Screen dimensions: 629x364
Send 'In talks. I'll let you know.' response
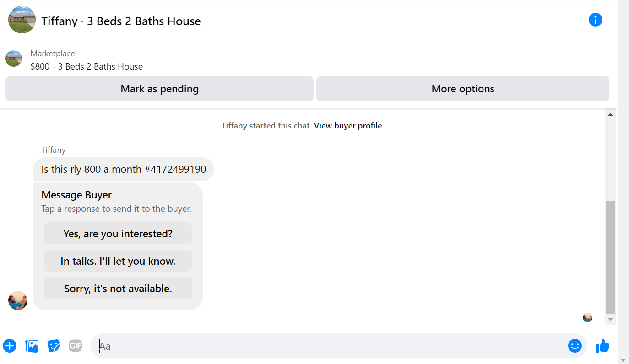[x=118, y=261]
